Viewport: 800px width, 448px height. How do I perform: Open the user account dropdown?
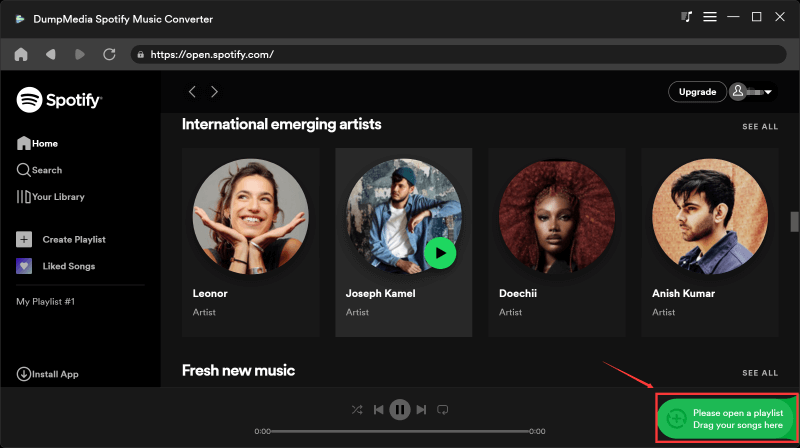pyautogui.click(x=753, y=92)
